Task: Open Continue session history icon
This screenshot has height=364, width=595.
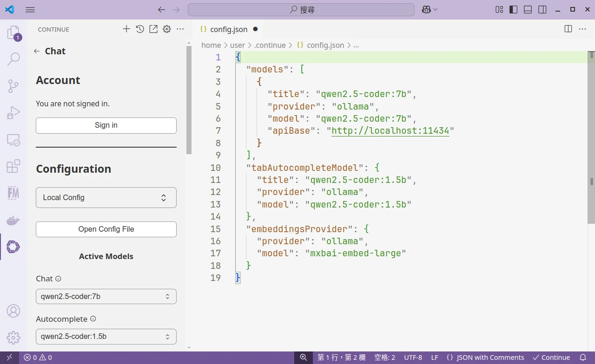Action: 140,29
